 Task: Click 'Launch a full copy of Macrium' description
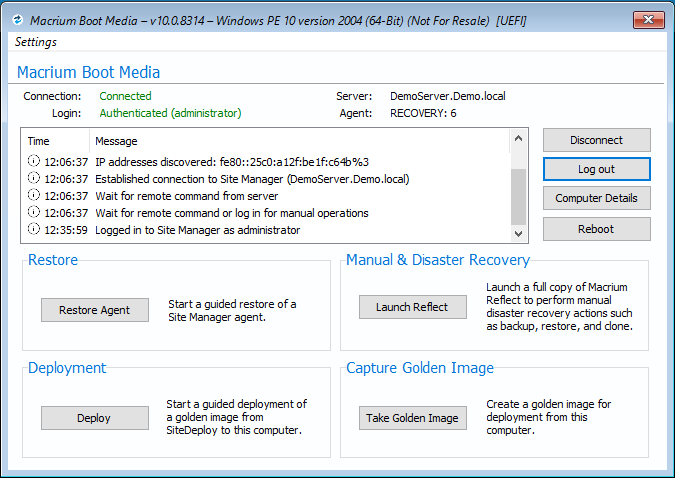click(x=559, y=307)
